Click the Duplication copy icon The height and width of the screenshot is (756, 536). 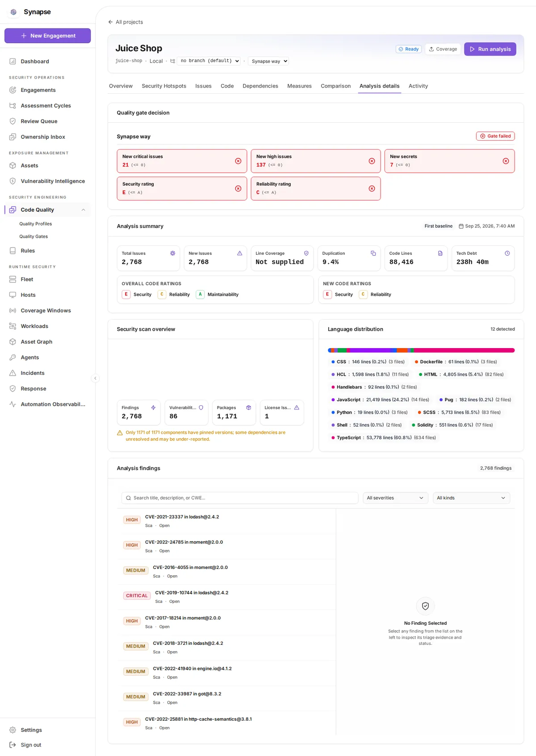[x=373, y=253]
